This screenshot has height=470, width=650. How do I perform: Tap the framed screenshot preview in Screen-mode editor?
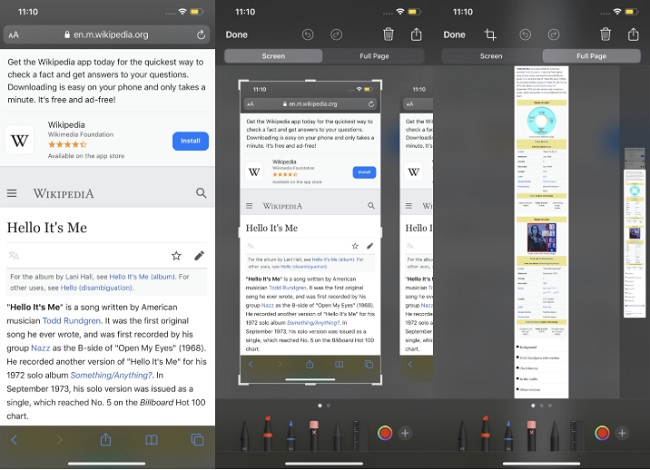310,233
